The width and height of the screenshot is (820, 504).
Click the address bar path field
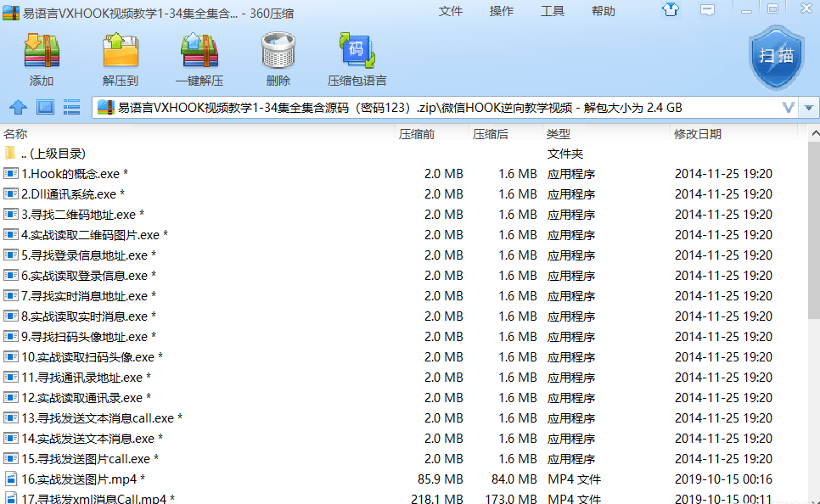coord(424,108)
